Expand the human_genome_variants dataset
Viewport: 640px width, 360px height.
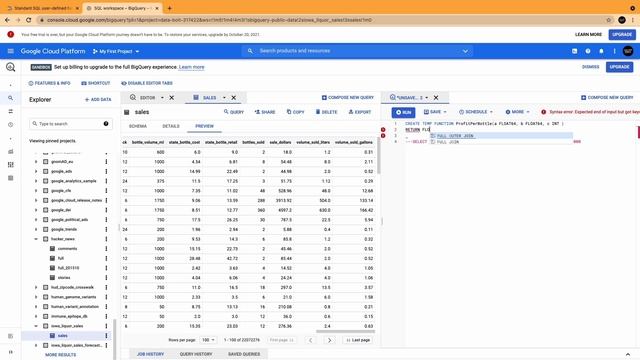[36, 297]
